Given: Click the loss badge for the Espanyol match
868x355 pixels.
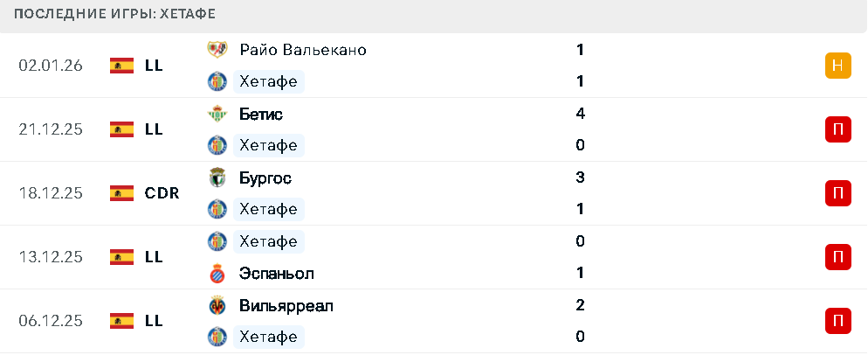Looking at the screenshot, I should point(837,257).
